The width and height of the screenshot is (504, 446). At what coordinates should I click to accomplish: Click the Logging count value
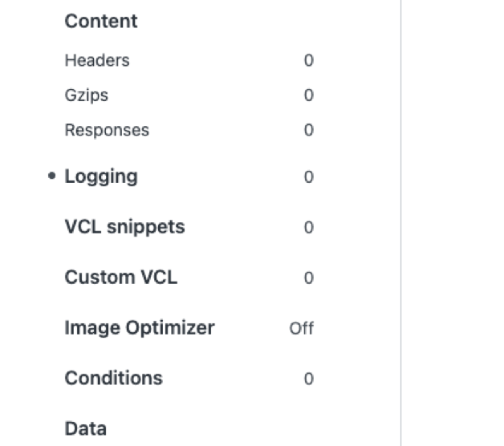308,177
